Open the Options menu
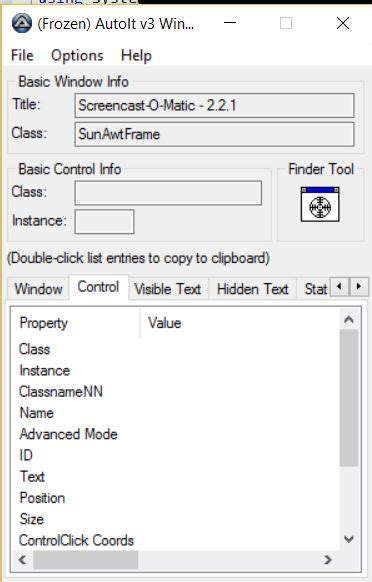The height and width of the screenshot is (582, 372). pyautogui.click(x=77, y=56)
